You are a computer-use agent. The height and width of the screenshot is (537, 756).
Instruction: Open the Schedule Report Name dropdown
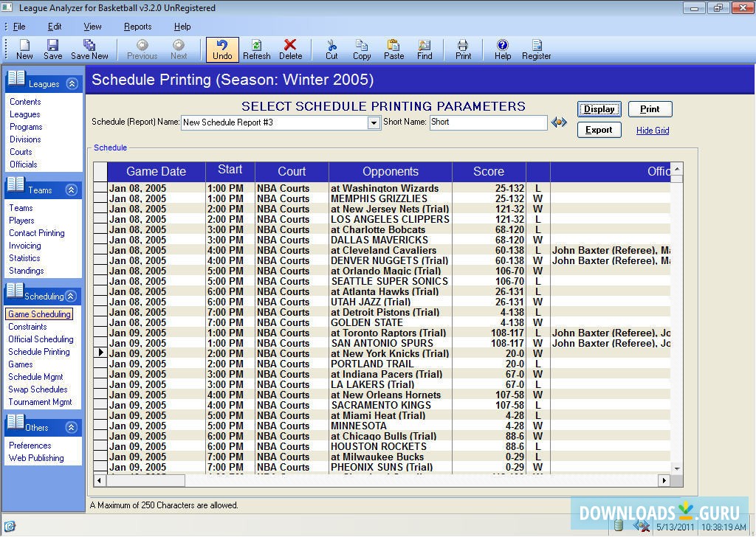click(374, 123)
